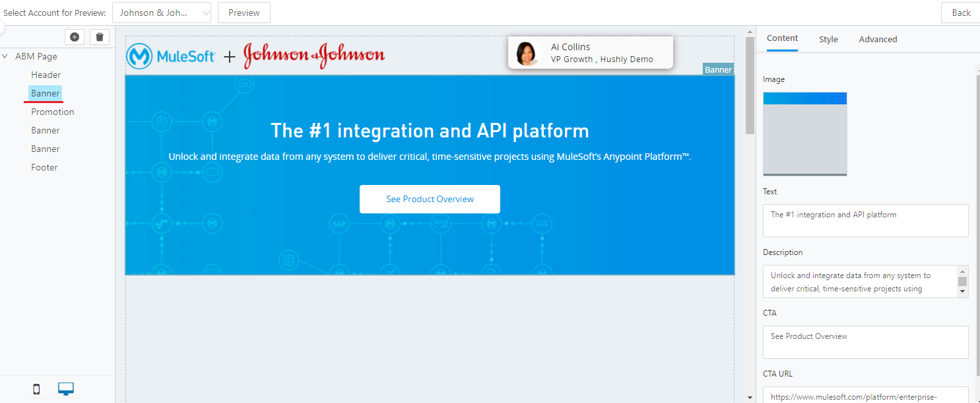
Task: Click See Product Overview button
Action: click(430, 199)
